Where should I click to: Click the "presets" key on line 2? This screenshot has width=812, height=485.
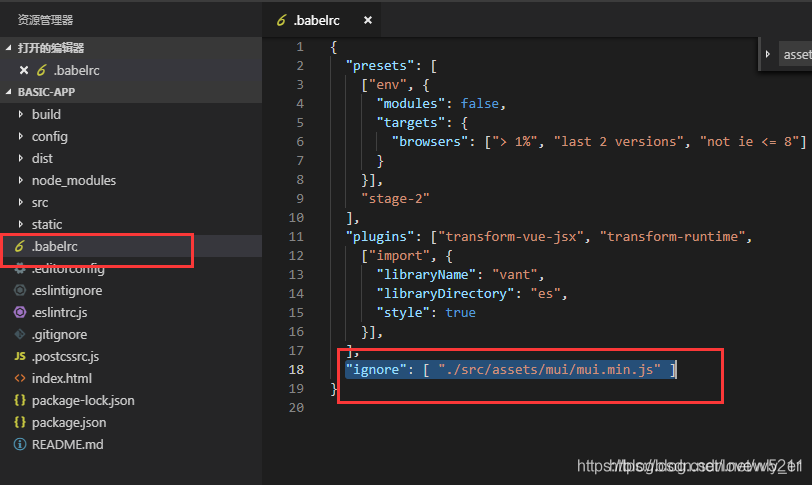[x=380, y=66]
